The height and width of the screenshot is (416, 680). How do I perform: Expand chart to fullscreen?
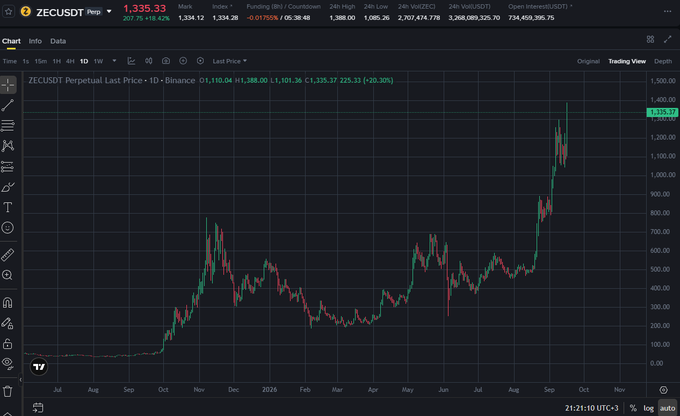coord(667,39)
